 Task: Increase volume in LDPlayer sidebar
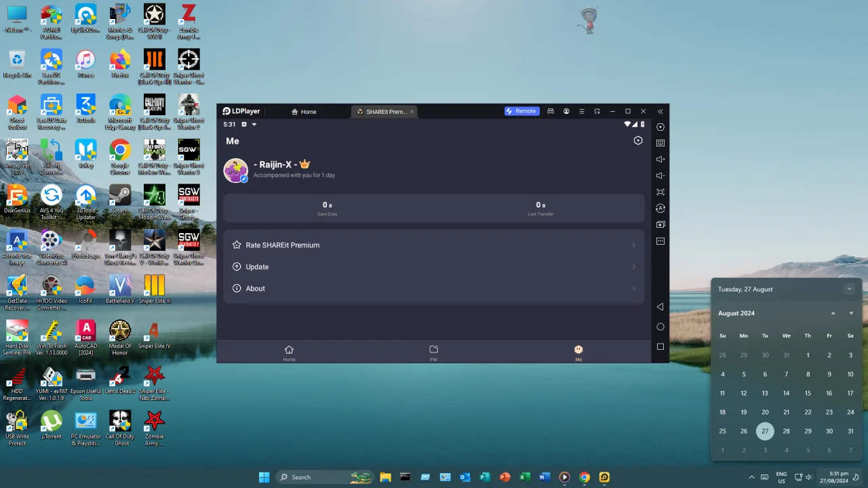(660, 159)
